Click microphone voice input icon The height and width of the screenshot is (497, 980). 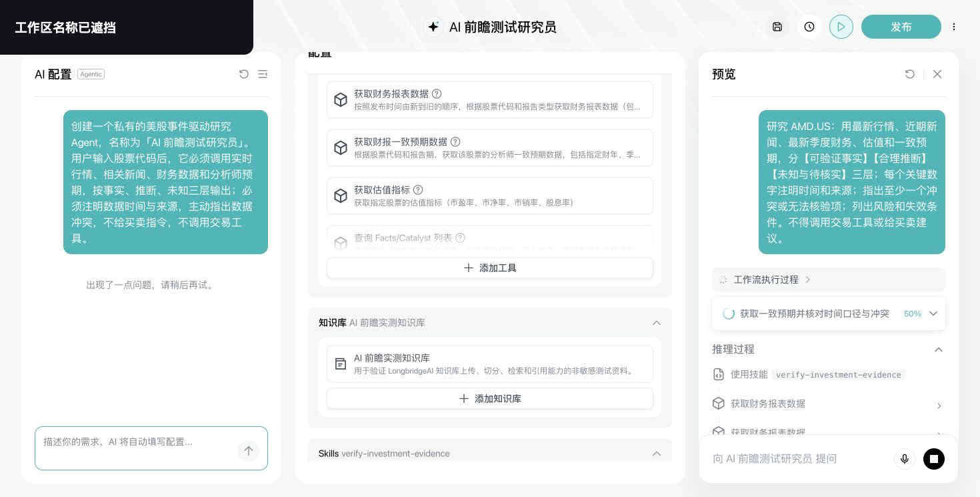coord(905,459)
